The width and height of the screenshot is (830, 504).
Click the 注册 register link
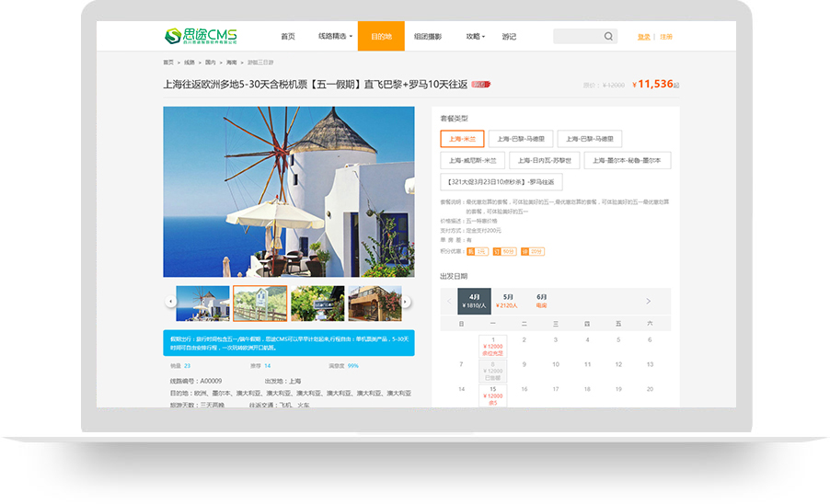(x=666, y=37)
